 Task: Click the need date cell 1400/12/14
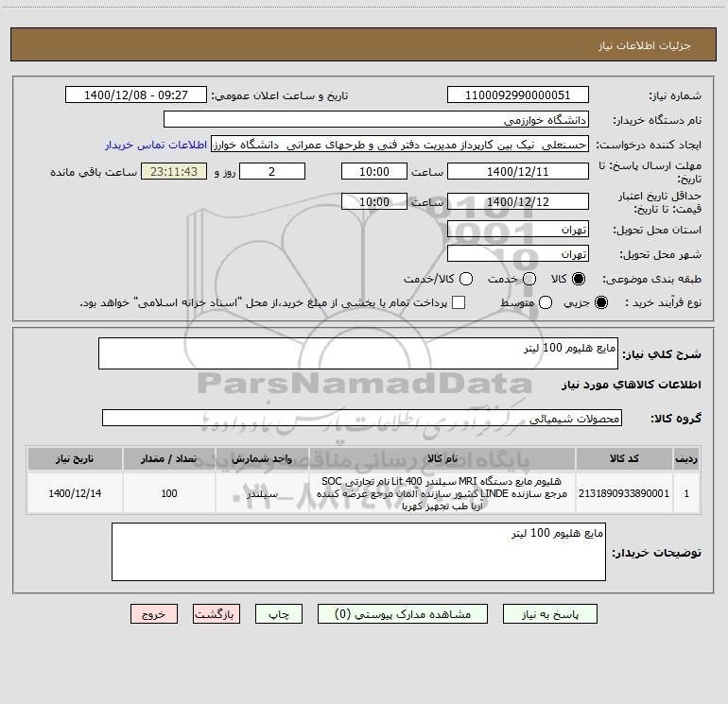[x=75, y=493]
